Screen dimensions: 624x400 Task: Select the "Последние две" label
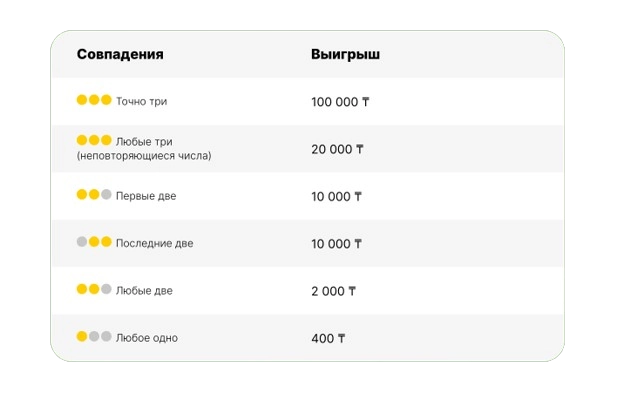155,243
